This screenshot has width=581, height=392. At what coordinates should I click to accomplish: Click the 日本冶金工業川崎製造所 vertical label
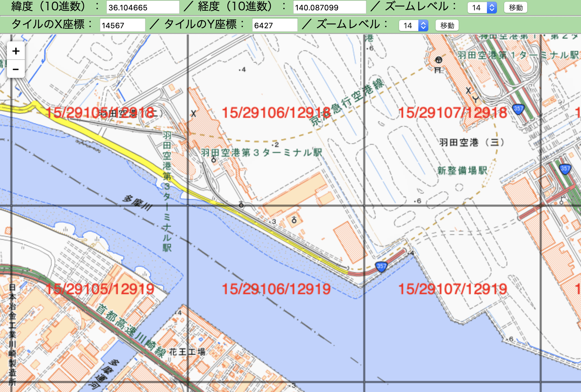tap(12, 334)
